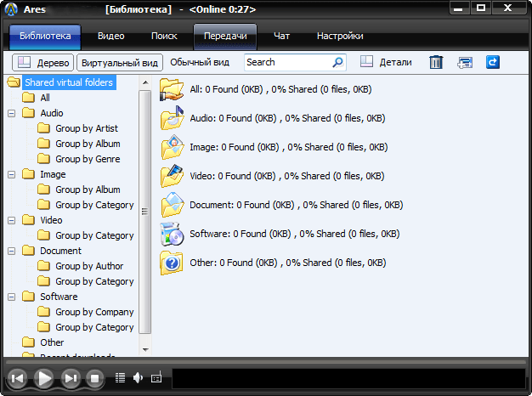Screen dimensions: 532x396
Task: Collapse the Software tree node
Action: pos(11,297)
